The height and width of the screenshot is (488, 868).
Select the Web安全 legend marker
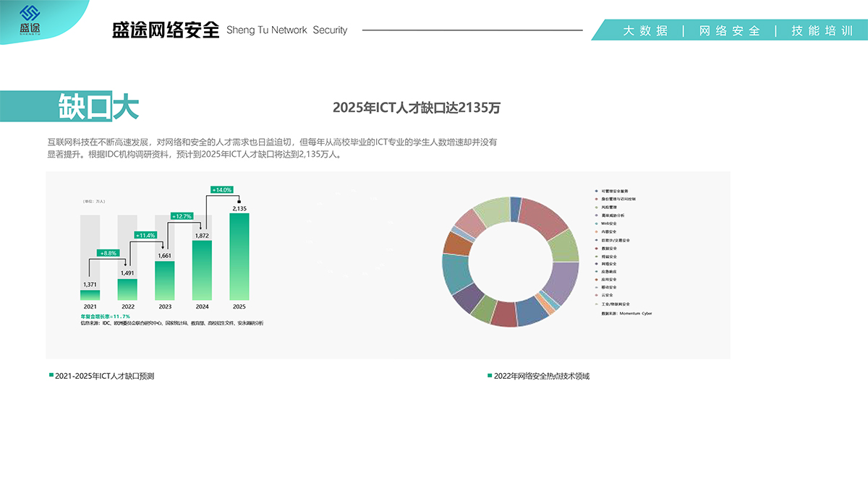coord(595,223)
